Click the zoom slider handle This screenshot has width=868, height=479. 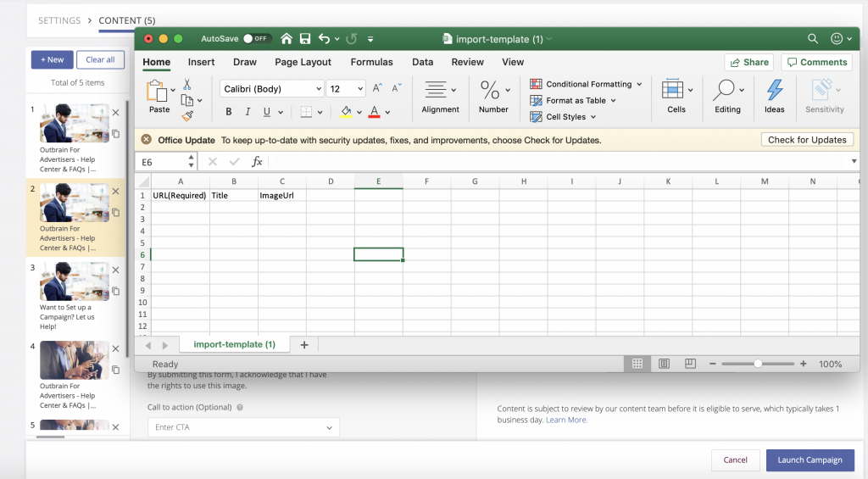pos(758,364)
